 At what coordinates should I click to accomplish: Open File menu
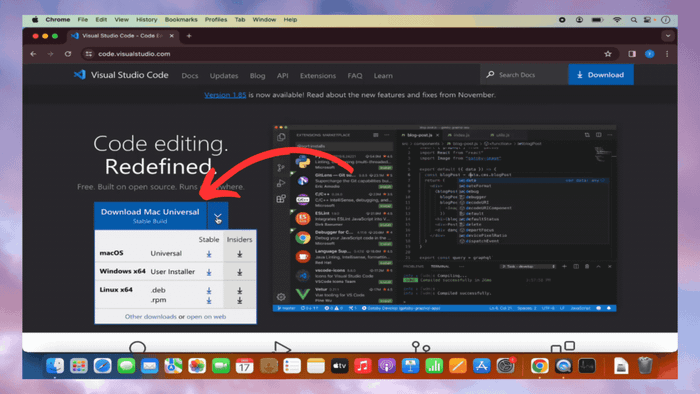pos(83,20)
